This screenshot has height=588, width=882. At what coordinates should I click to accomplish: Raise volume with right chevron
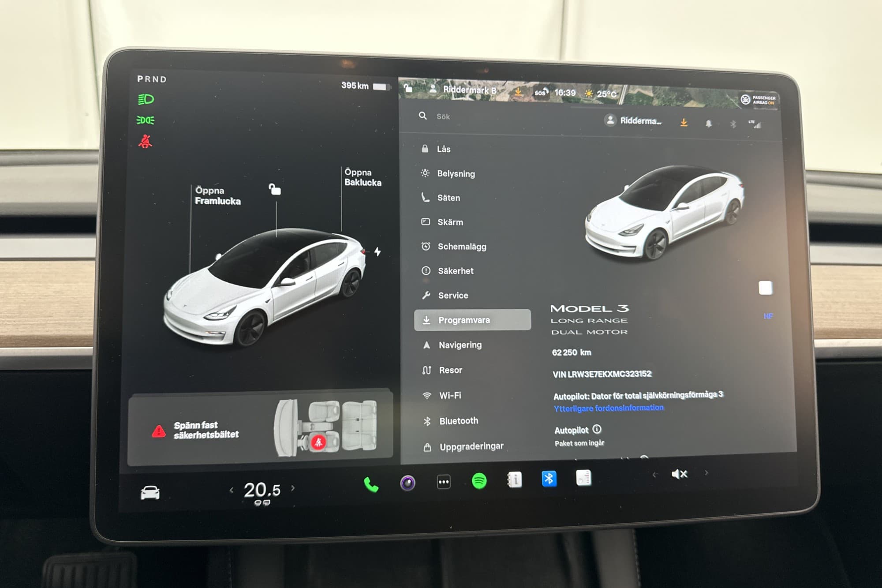[706, 472]
